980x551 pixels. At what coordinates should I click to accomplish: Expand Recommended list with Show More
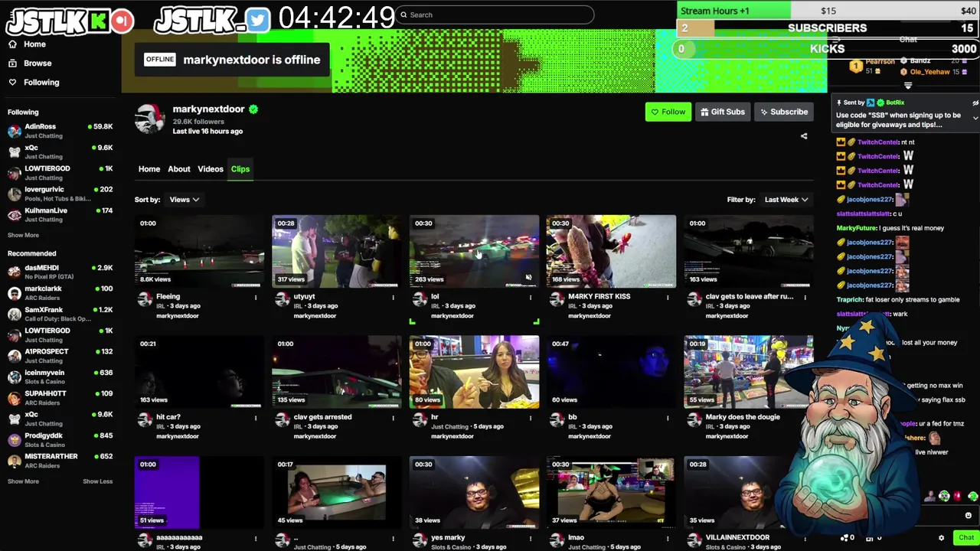pyautogui.click(x=23, y=481)
